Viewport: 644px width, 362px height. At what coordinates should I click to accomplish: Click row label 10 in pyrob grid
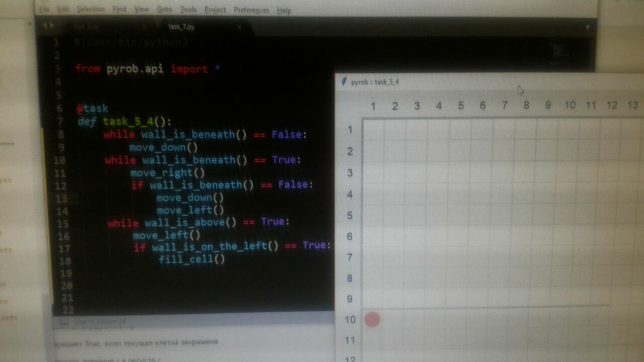(x=350, y=320)
